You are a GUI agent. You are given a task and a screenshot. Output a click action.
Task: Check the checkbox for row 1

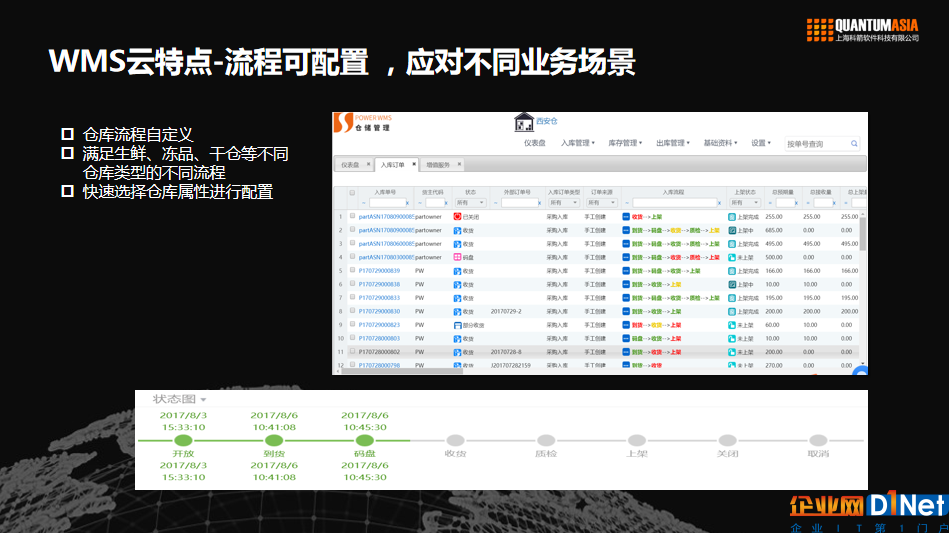tap(352, 216)
